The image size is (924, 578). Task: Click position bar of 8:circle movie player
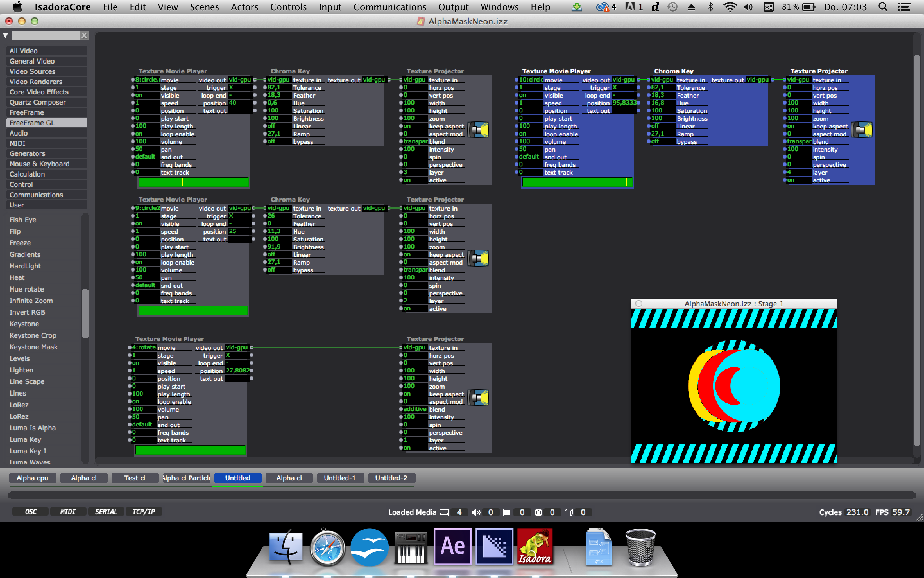pyautogui.click(x=193, y=182)
